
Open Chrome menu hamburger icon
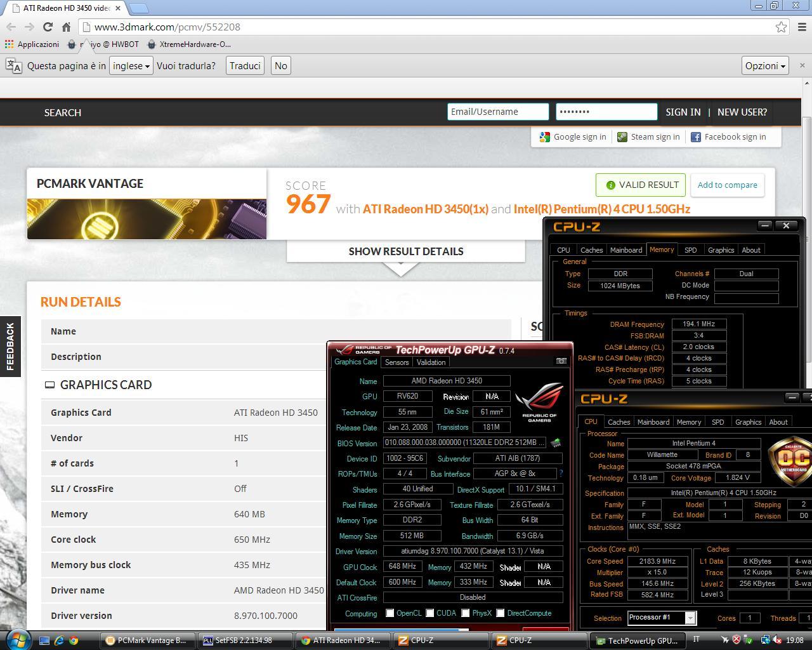(x=801, y=27)
